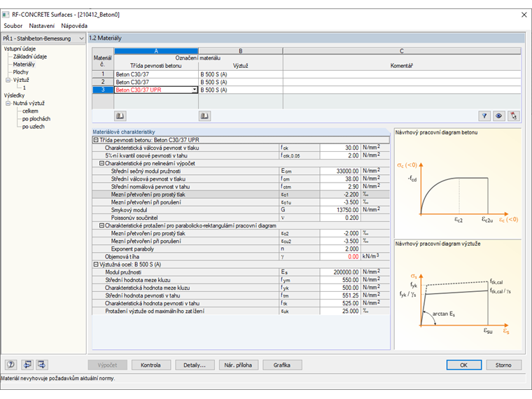Confirm with the OK button
The image size is (532, 399).
coord(464,365)
